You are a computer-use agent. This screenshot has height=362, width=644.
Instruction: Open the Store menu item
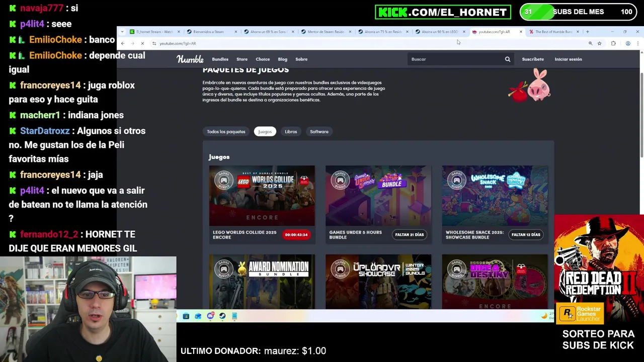[242, 59]
